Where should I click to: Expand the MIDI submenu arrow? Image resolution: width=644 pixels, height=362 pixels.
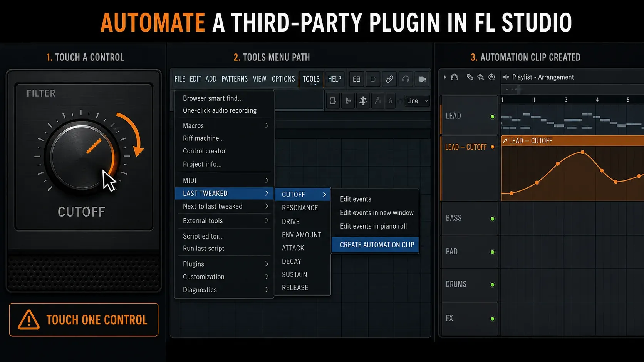(x=267, y=180)
